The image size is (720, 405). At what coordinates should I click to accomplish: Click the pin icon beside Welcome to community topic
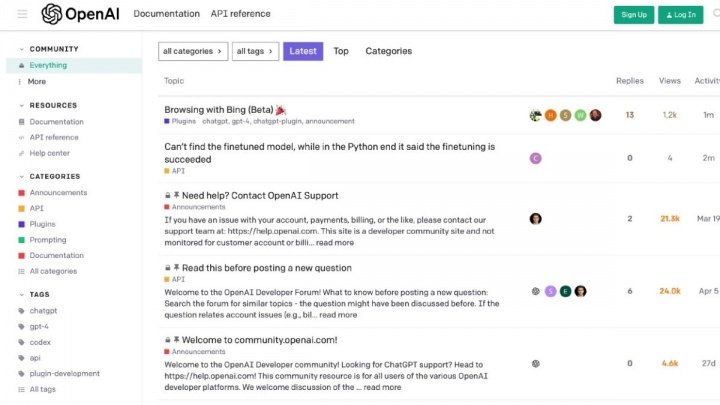(x=176, y=340)
